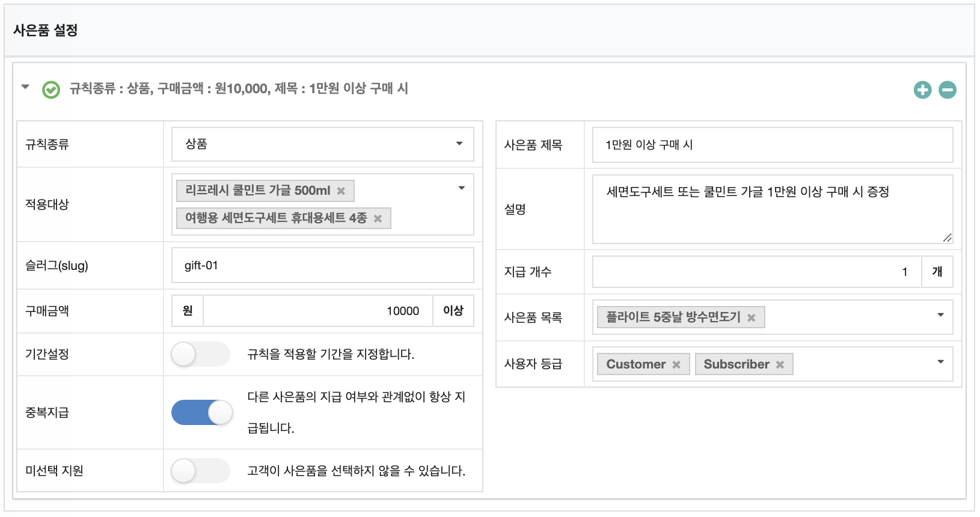
Task: Click the minus remove rule icon
Action: (948, 90)
